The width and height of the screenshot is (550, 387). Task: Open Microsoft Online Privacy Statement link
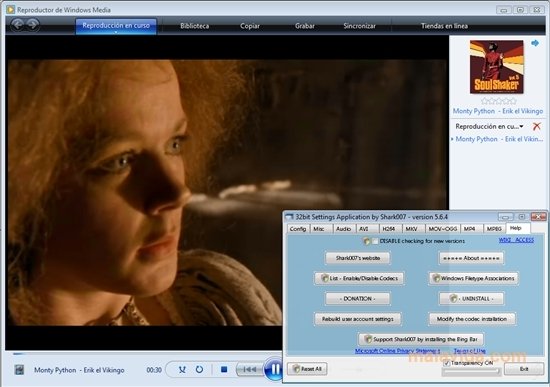click(x=397, y=351)
